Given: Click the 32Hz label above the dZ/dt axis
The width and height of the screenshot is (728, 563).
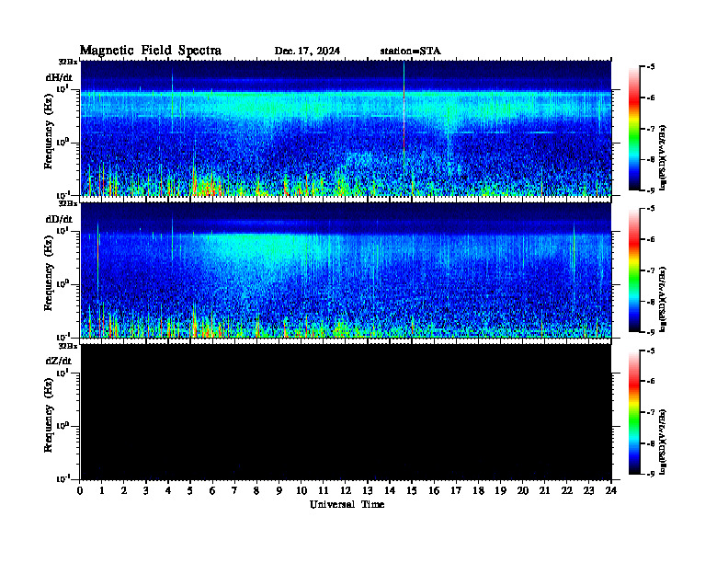Looking at the screenshot, I should point(67,346).
